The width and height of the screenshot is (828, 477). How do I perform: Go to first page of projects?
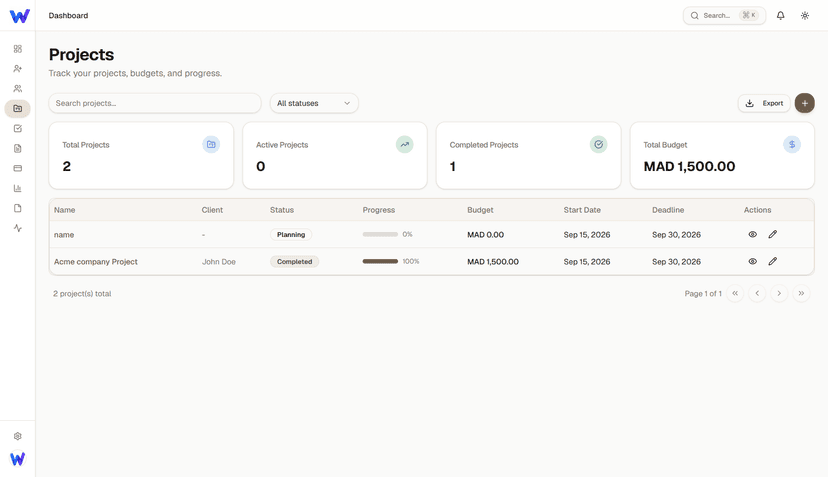[x=735, y=293]
